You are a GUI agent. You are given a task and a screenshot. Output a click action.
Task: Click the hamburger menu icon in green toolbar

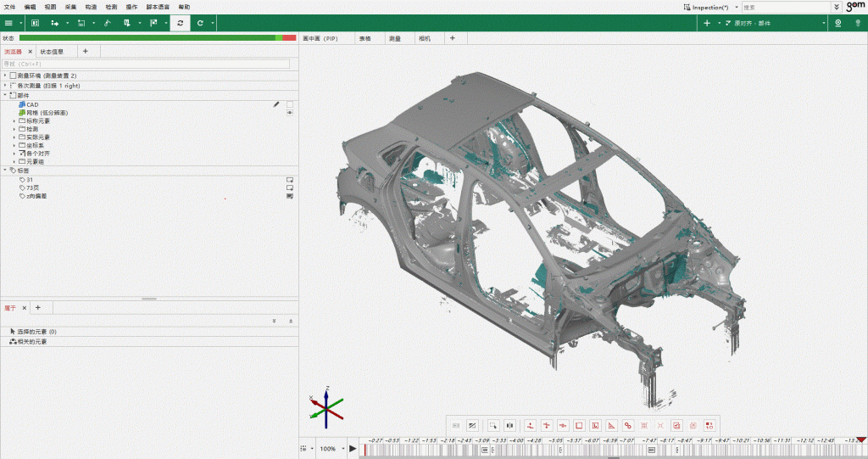coord(8,23)
